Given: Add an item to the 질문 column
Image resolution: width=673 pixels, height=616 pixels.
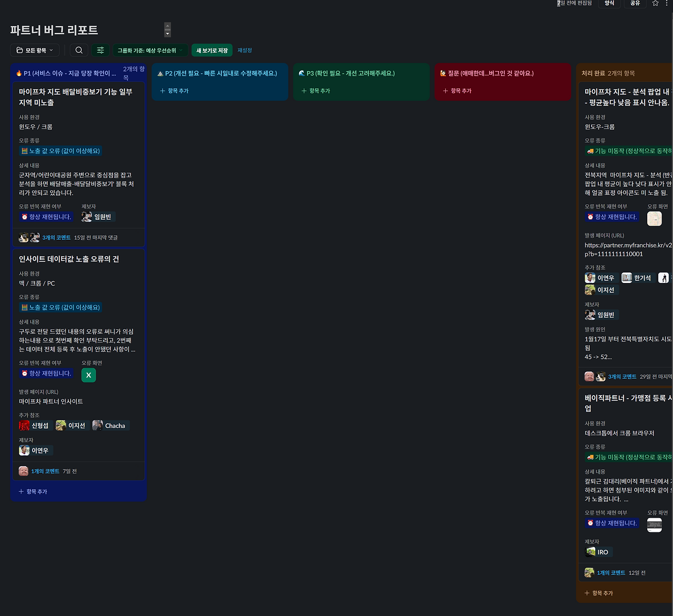Looking at the screenshot, I should (x=457, y=90).
